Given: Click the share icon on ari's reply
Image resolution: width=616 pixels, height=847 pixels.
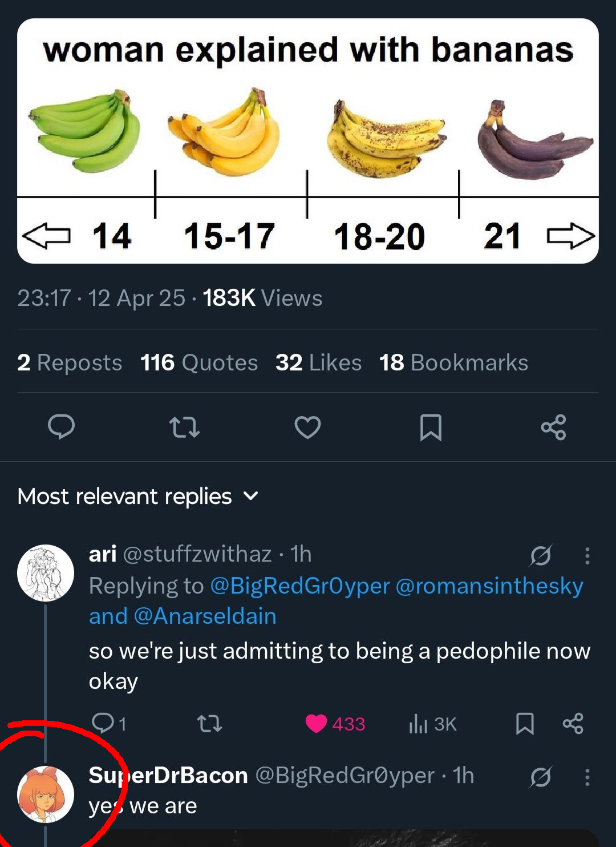Looking at the screenshot, I should click(573, 724).
